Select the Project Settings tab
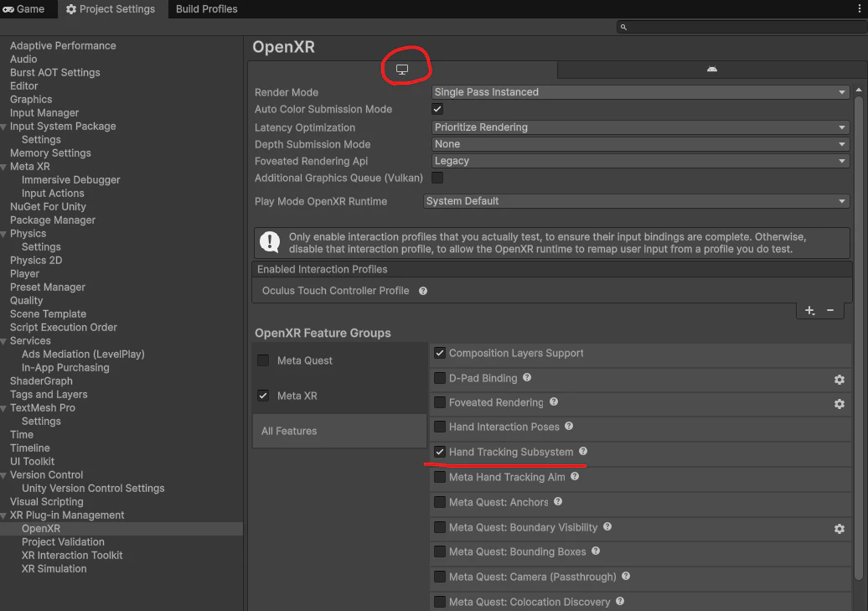Viewport: 868px width, 611px height. 111,9
